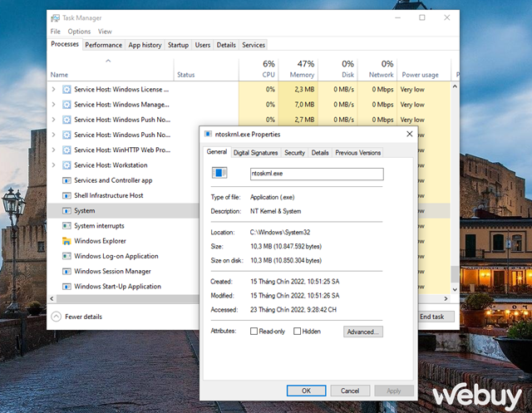
Task: Click the Cancel button in Properties
Action: tap(350, 391)
